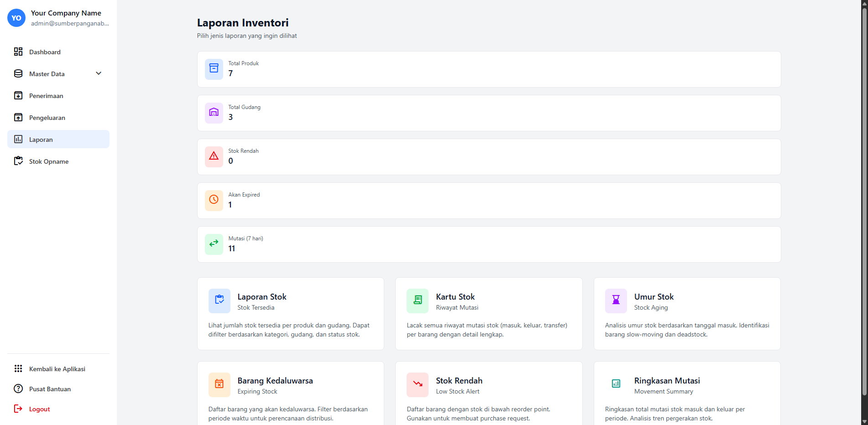868x425 pixels.
Task: Click Kembali ke Aplikasi link
Action: click(57, 369)
